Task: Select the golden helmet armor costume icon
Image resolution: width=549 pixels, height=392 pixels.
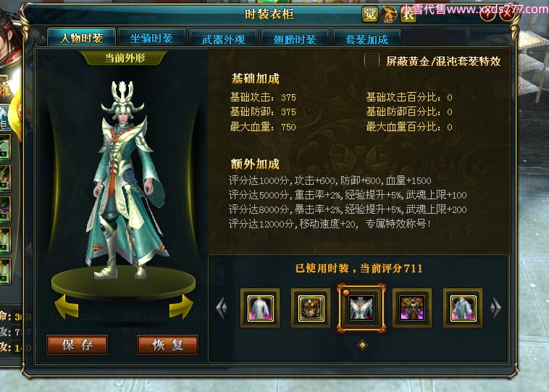Action: [x=311, y=308]
